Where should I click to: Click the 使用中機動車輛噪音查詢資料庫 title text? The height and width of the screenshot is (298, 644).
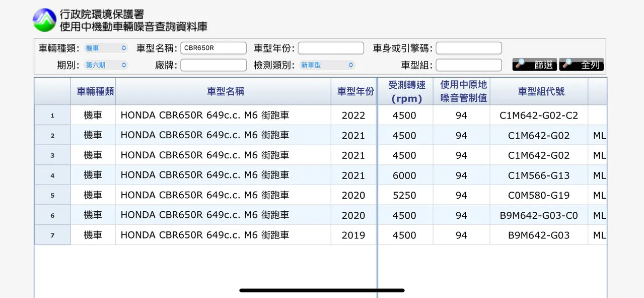pos(133,27)
